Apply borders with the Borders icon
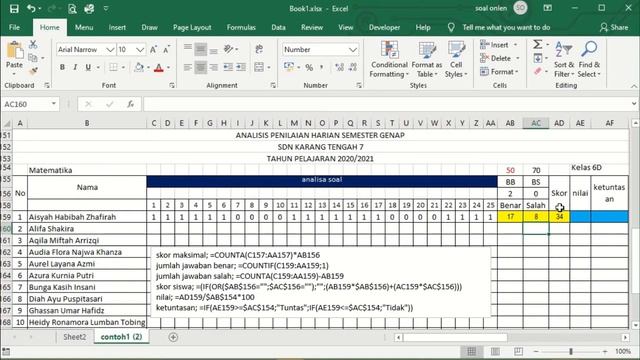Viewport: 640px width, 360px height. click(113, 67)
